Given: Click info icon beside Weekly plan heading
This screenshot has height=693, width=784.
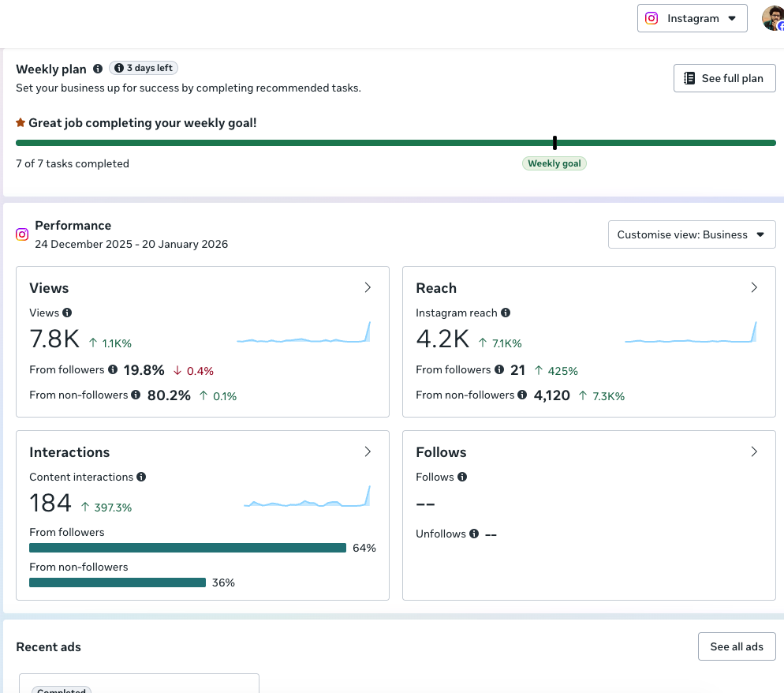Looking at the screenshot, I should pyautogui.click(x=98, y=69).
